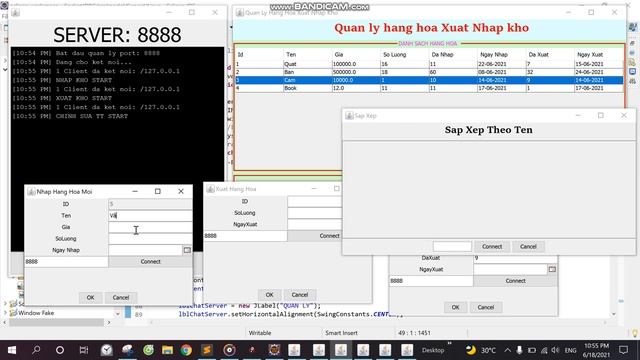The image size is (640, 360).
Task: Select the Book row in goods table
Action: tap(429, 88)
